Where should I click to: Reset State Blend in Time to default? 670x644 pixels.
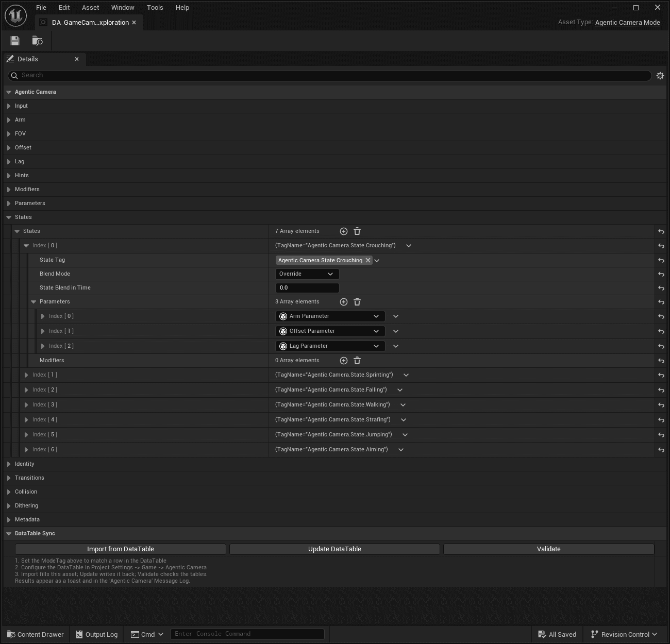(661, 288)
